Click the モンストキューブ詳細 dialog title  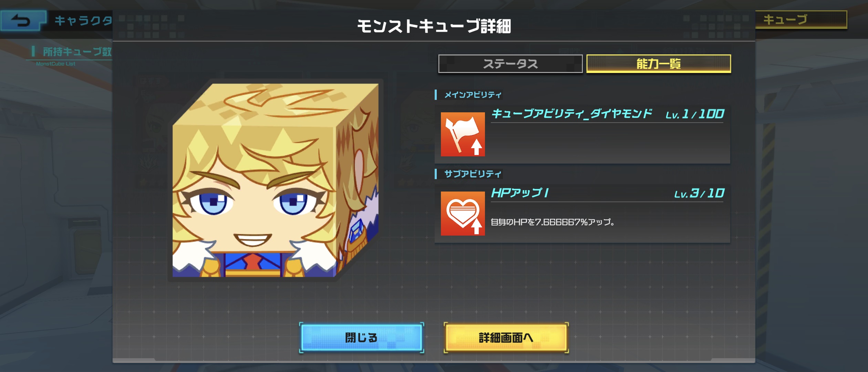tap(434, 26)
